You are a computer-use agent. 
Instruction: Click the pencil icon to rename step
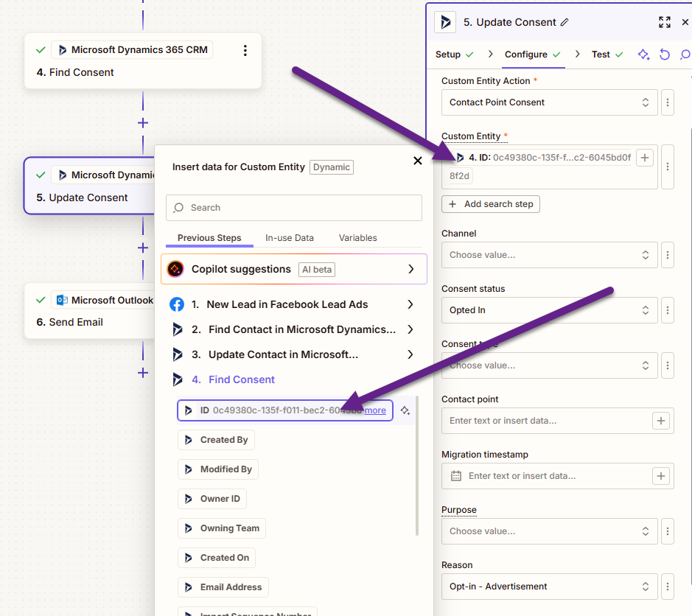click(565, 23)
